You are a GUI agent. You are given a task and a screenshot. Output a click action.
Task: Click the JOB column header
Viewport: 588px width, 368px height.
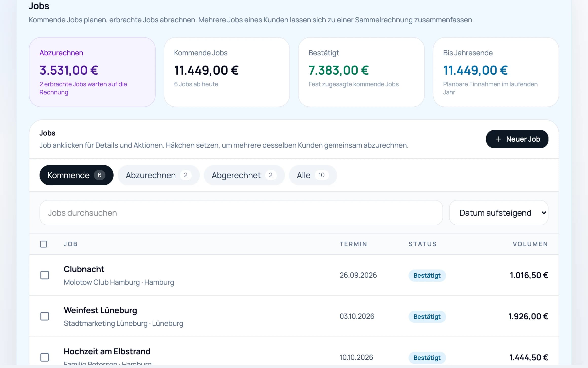[x=70, y=244]
